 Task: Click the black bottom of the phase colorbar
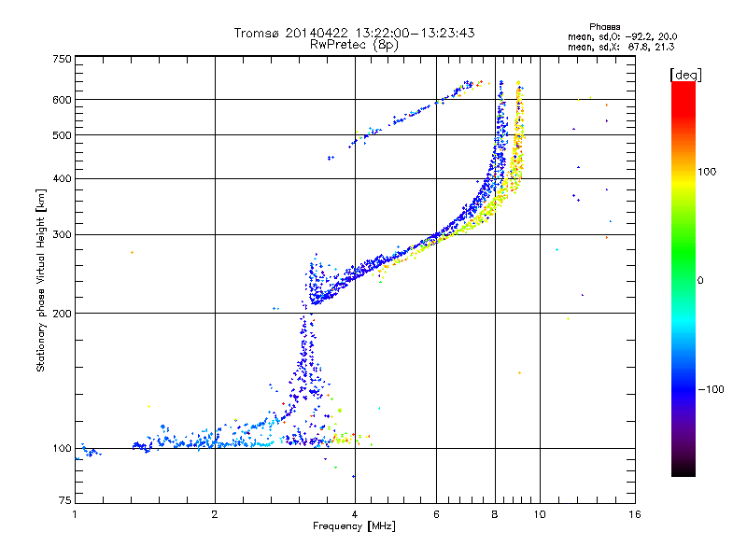click(x=684, y=470)
